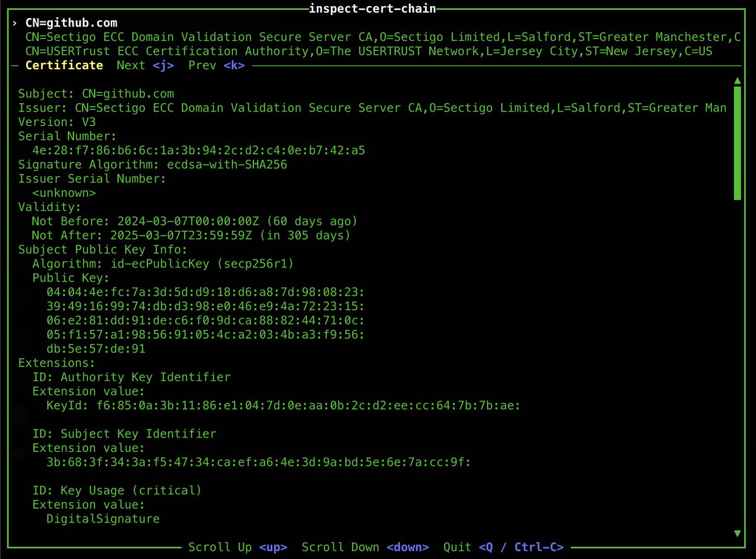Click Extension value: under Key Usage
This screenshot has width=756, height=559.
point(89,504)
